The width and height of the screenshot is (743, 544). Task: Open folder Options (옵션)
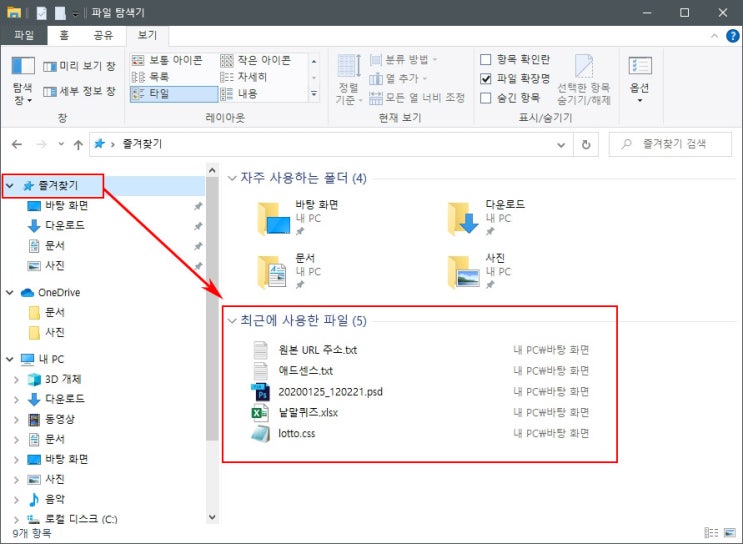click(x=640, y=80)
